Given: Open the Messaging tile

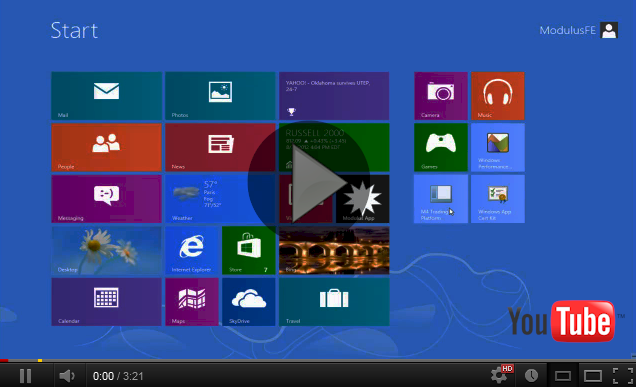Looking at the screenshot, I should (107, 199).
